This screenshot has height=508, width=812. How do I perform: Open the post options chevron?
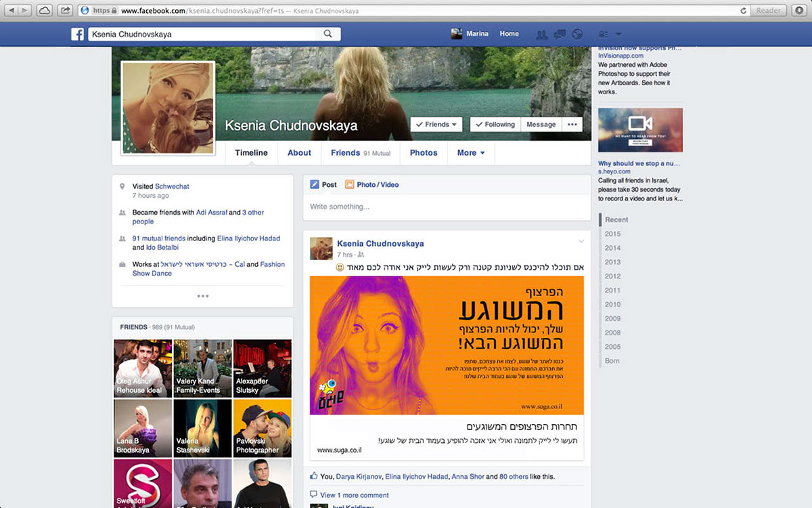(581, 241)
